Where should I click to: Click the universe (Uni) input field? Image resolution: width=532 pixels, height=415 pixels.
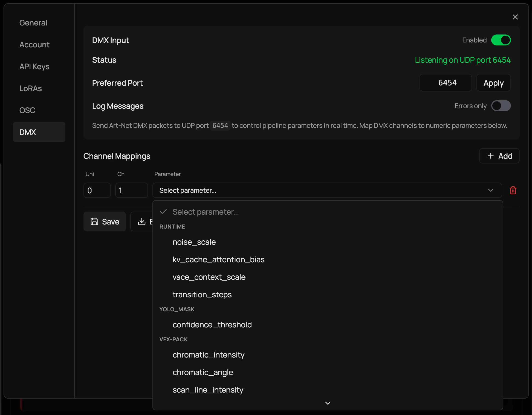point(97,190)
